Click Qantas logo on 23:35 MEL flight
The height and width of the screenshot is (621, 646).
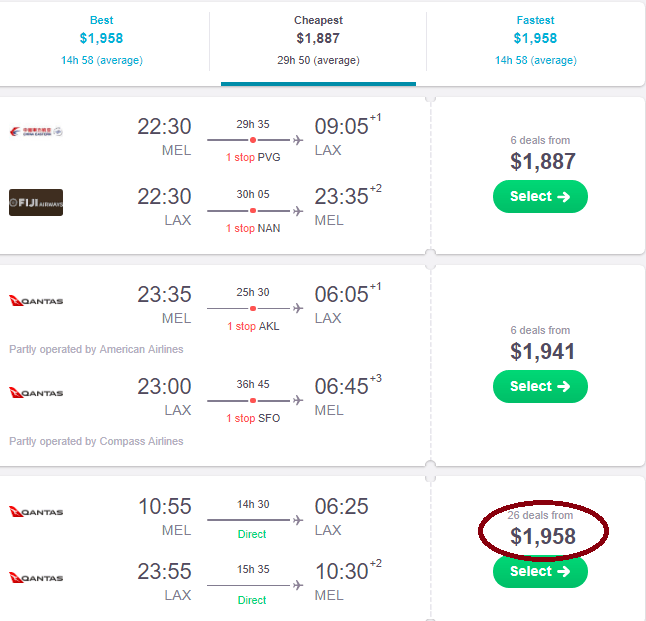[x=36, y=301]
